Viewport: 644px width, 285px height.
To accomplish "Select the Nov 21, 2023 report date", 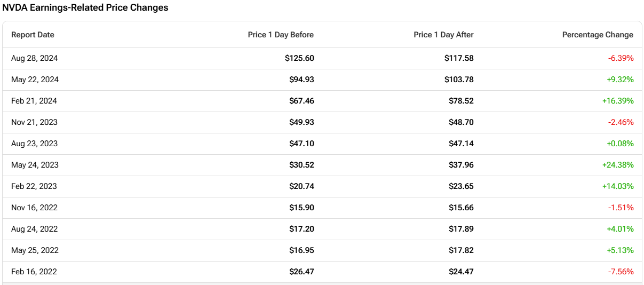I will 34,122.
